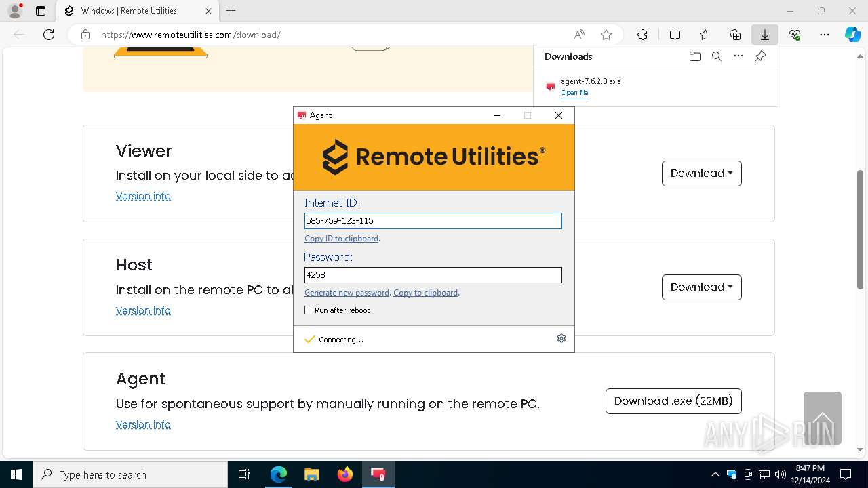The height and width of the screenshot is (488, 868).
Task: Launch Firefox from the taskbar
Action: tap(345, 474)
